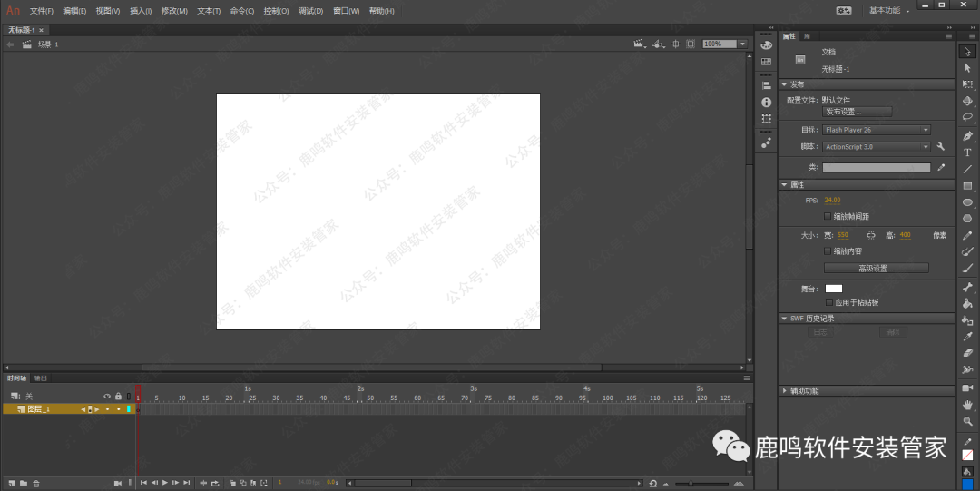The height and width of the screenshot is (491, 980).
Task: Tick the 应用于粘贴板 checkbox
Action: tap(829, 302)
